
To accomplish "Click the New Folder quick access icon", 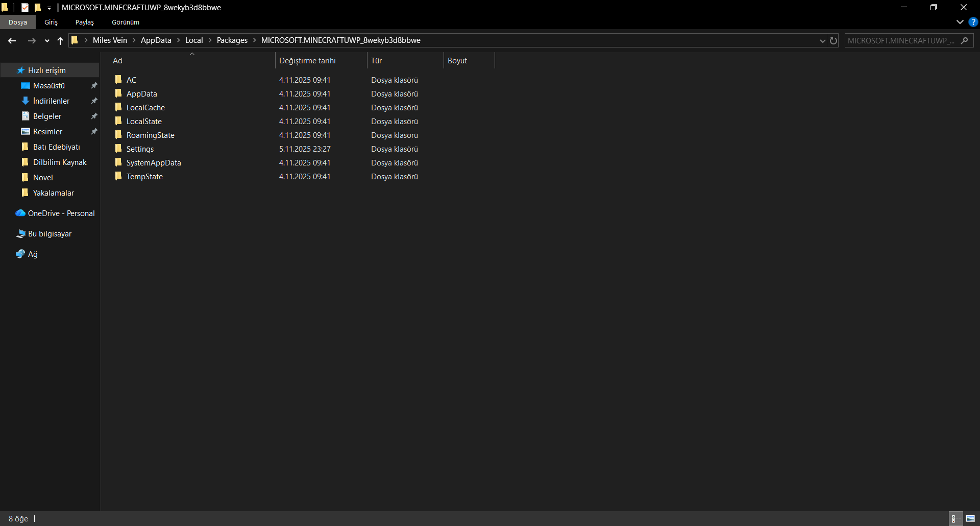I will pos(38,7).
